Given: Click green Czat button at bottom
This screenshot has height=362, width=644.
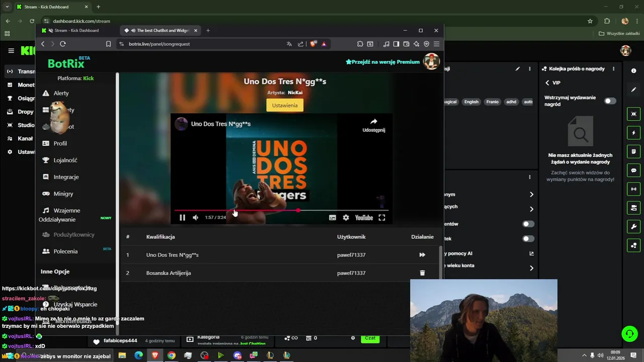Looking at the screenshot, I should pyautogui.click(x=370, y=338).
